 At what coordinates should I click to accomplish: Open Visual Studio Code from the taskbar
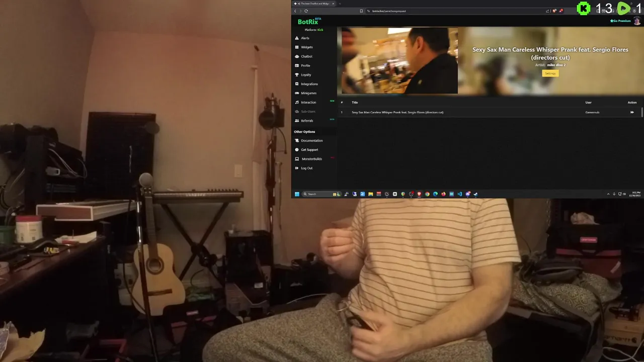[459, 194]
